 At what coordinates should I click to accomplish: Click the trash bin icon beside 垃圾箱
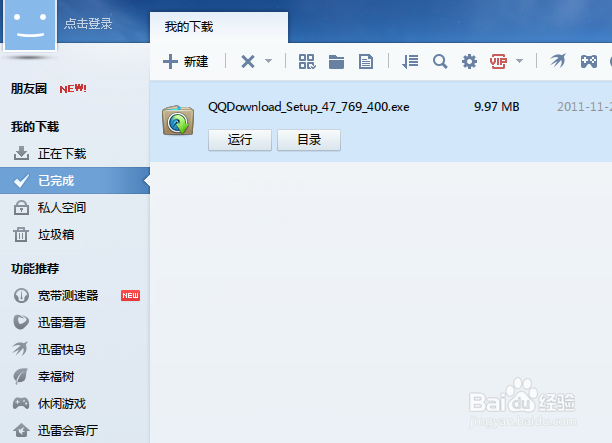21,235
